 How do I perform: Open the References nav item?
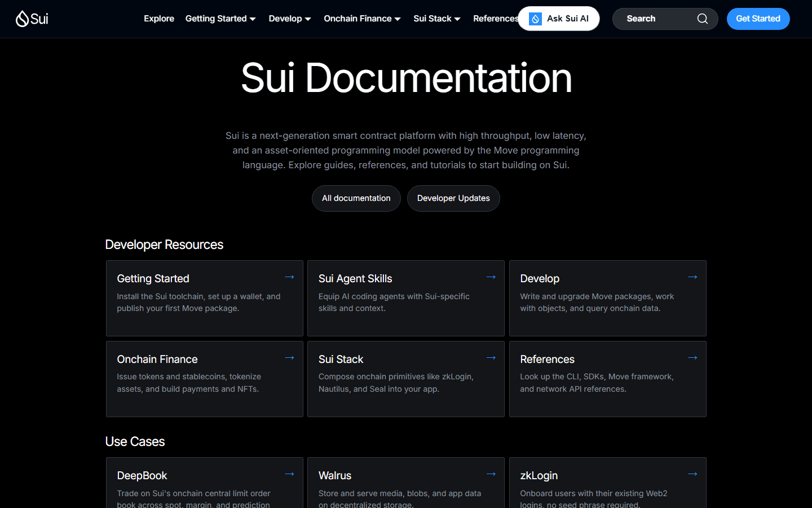point(495,19)
